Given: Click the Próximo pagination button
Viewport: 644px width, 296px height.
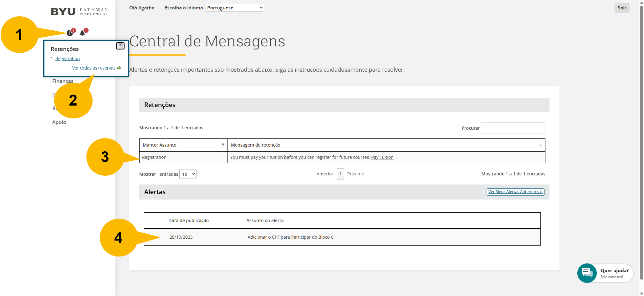Looking at the screenshot, I should click(356, 174).
